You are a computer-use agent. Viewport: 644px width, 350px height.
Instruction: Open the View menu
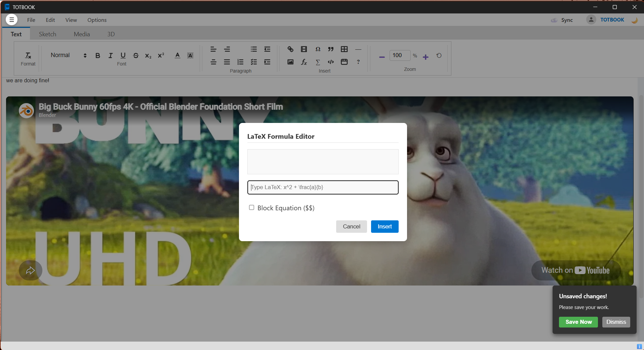pos(71,20)
